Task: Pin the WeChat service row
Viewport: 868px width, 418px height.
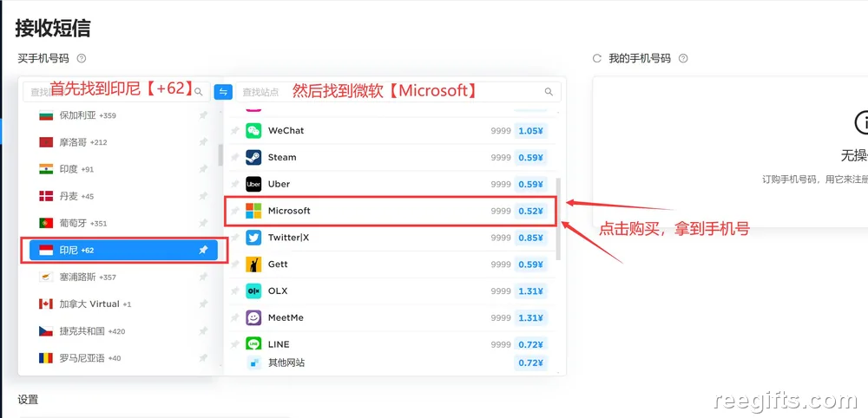Action: coord(234,130)
